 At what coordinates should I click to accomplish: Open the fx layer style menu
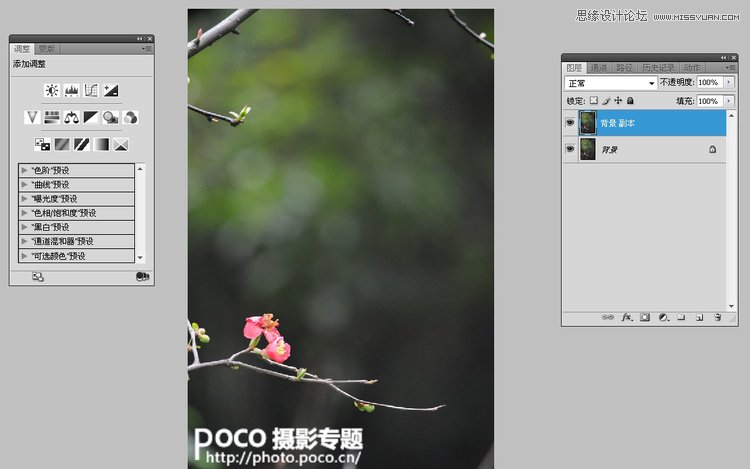coord(627,317)
